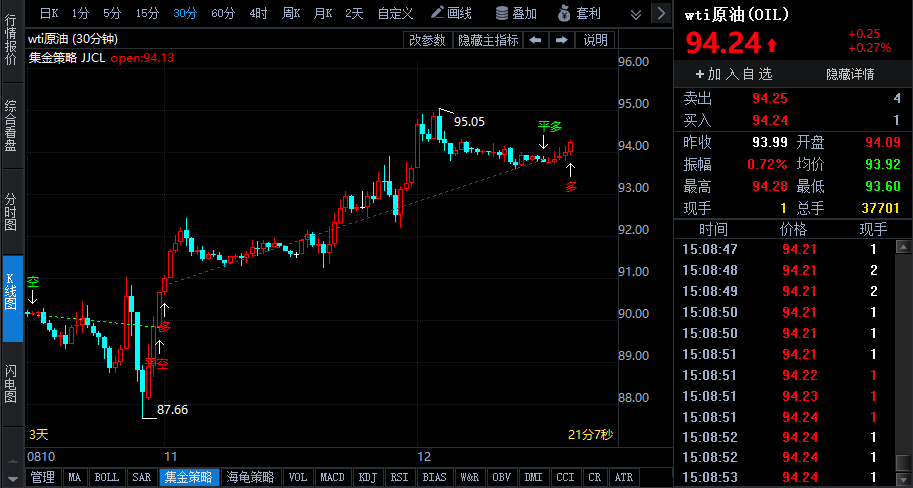Viewport: 913px width, 488px height.
Task: Select the 集金策略 indicator
Action: point(189,477)
